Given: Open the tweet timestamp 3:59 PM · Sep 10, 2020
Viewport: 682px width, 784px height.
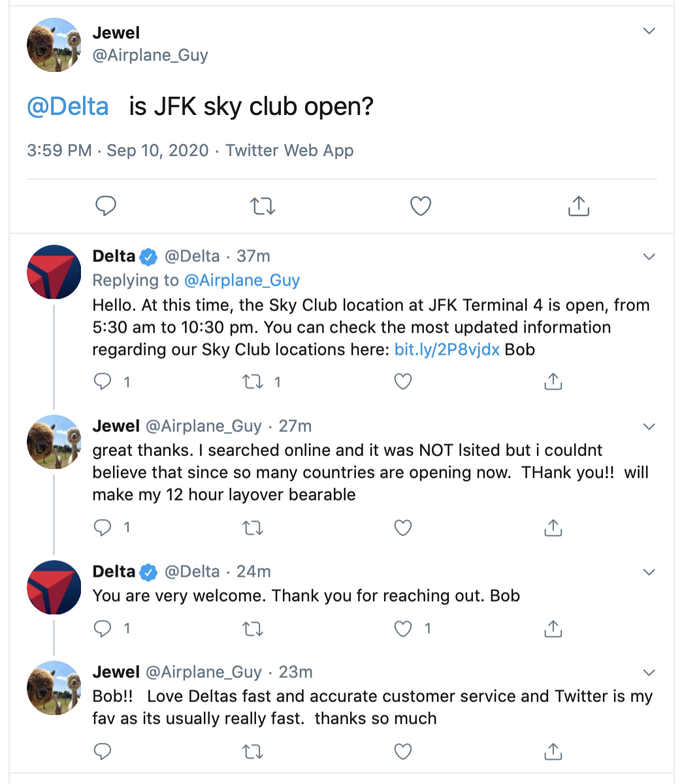Looking at the screenshot, I should (x=118, y=151).
